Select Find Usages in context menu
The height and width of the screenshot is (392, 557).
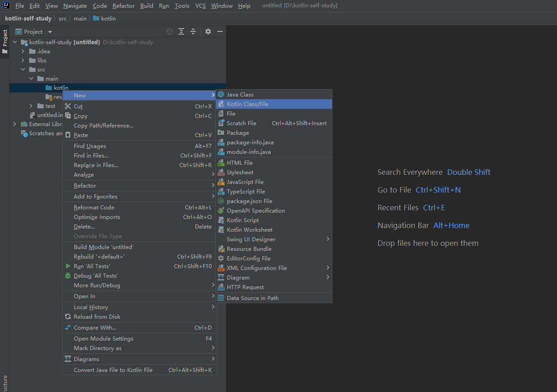point(140,146)
